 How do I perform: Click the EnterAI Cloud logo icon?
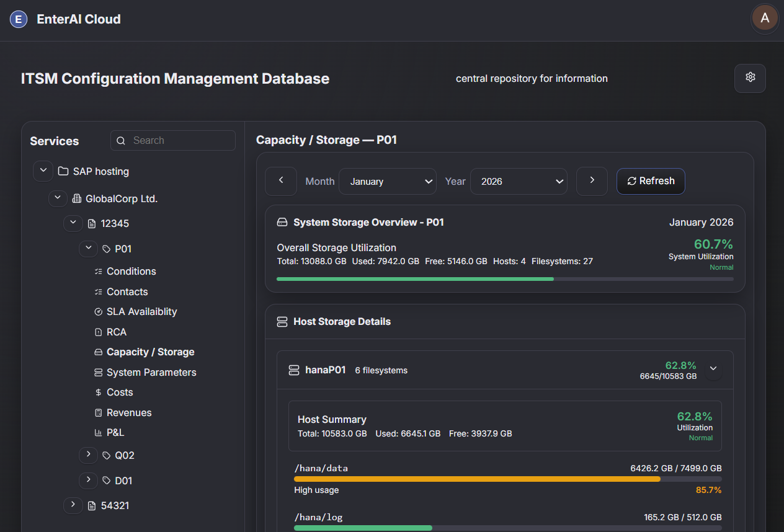point(19,19)
